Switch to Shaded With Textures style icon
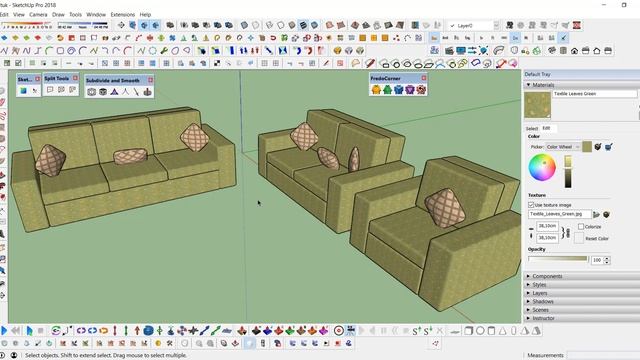 click(303, 25)
